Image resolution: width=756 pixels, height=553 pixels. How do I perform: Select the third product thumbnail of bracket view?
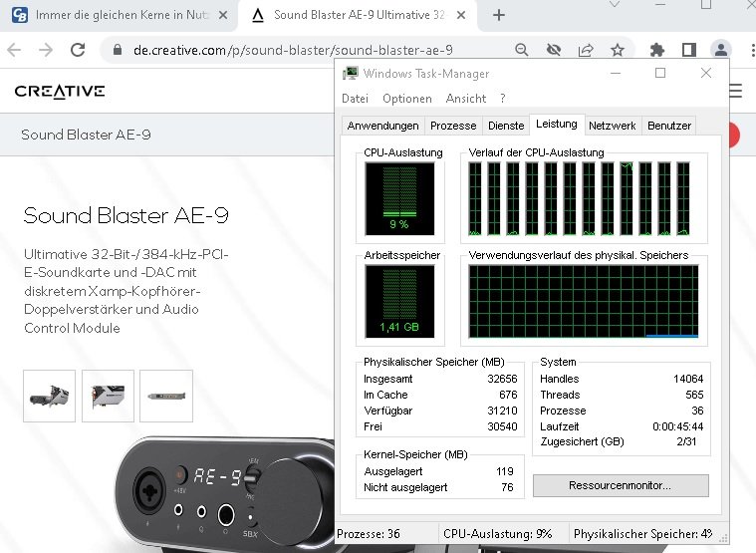coord(166,396)
